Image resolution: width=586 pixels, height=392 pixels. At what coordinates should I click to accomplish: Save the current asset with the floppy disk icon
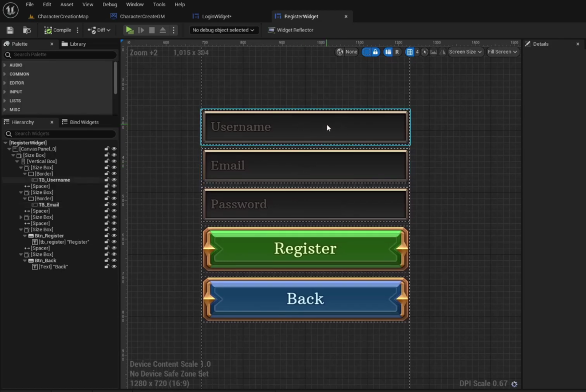click(10, 30)
